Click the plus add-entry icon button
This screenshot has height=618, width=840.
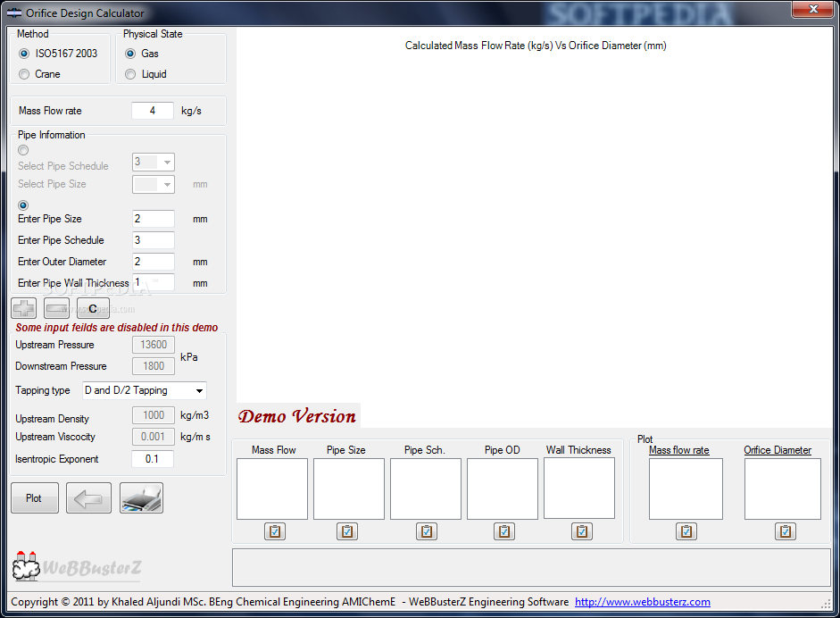coord(23,308)
